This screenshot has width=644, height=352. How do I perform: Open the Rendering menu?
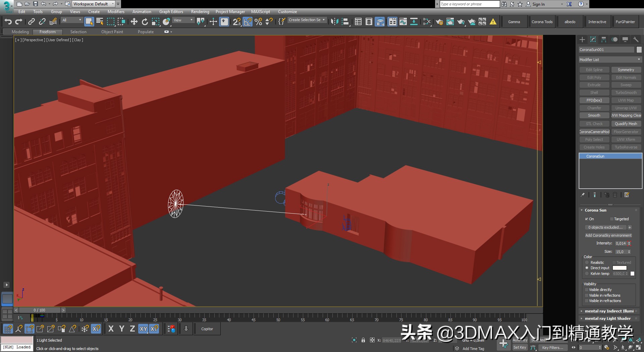pos(200,11)
